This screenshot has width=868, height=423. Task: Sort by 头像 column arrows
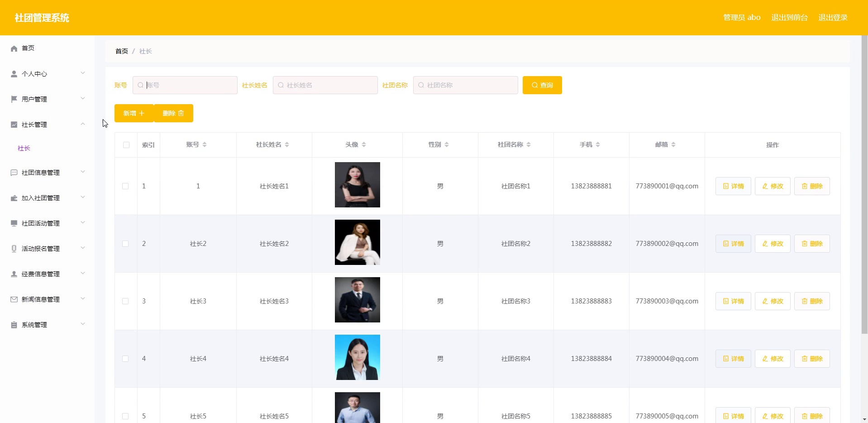364,144
